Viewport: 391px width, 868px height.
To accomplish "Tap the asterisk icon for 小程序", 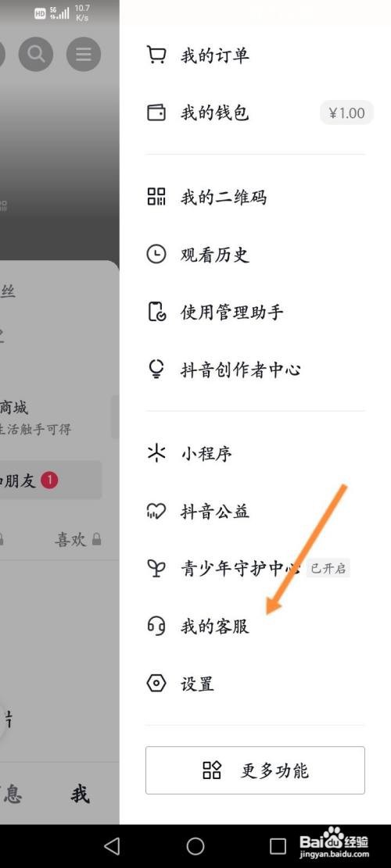I will pyautogui.click(x=156, y=453).
